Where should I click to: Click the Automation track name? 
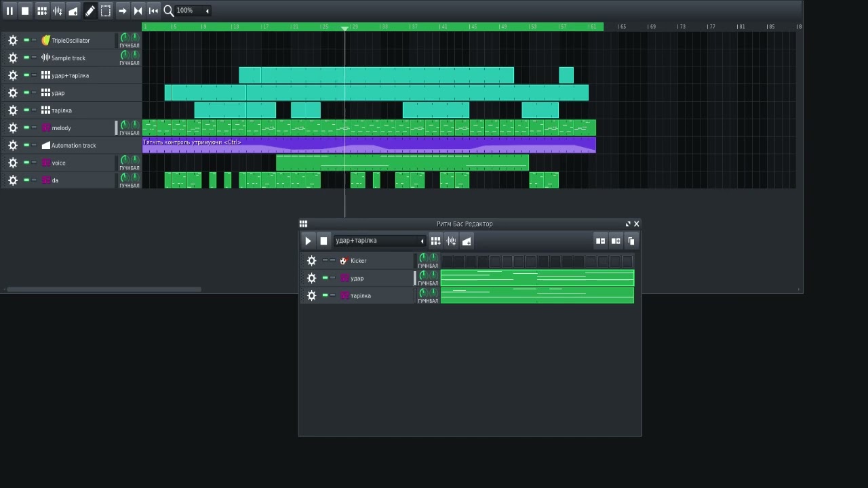(x=73, y=145)
